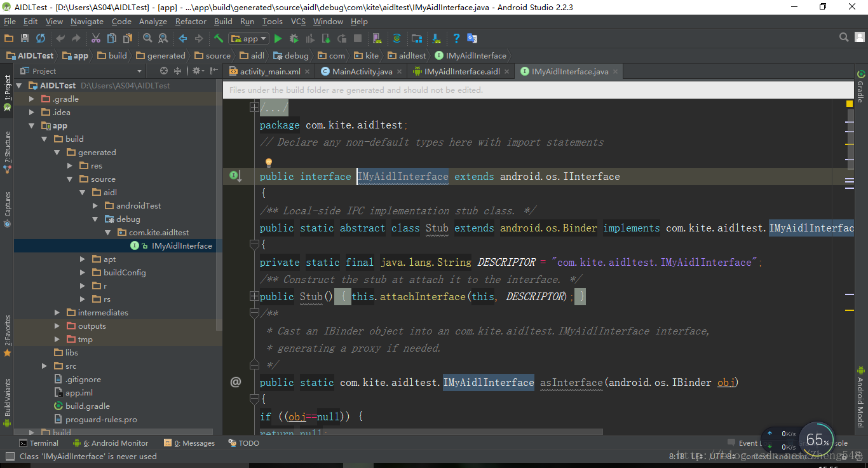Expand the collapsed header comment fold marker
Screen dimensions: 868x468
(254, 107)
